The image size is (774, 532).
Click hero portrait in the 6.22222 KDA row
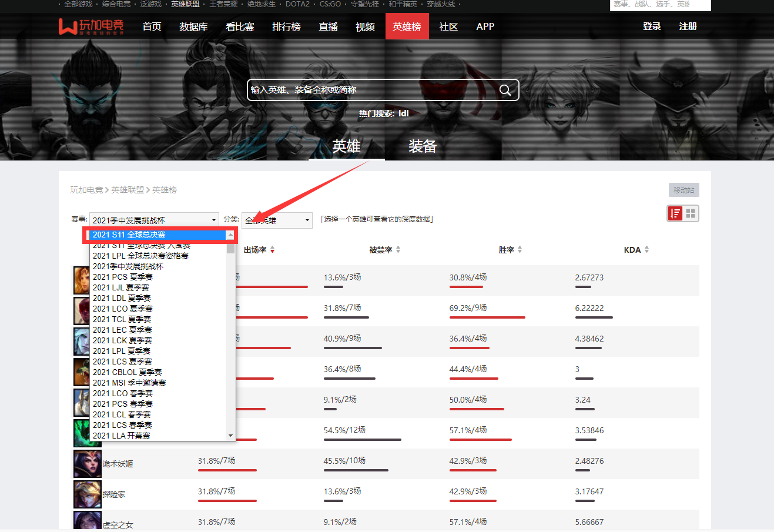click(81, 311)
